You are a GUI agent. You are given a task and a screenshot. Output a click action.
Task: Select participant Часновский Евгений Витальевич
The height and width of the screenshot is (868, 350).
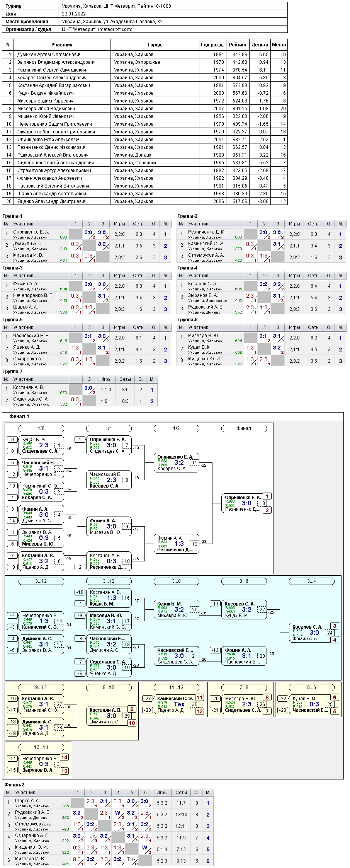53,186
